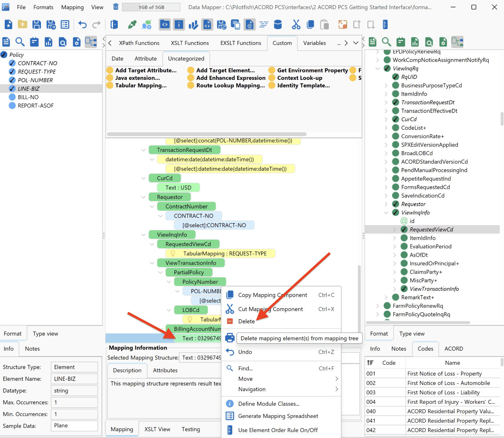Viewport: 504px width, 438px height.
Task: Collapse the Requestor node in mapping tree
Action: click(143, 197)
